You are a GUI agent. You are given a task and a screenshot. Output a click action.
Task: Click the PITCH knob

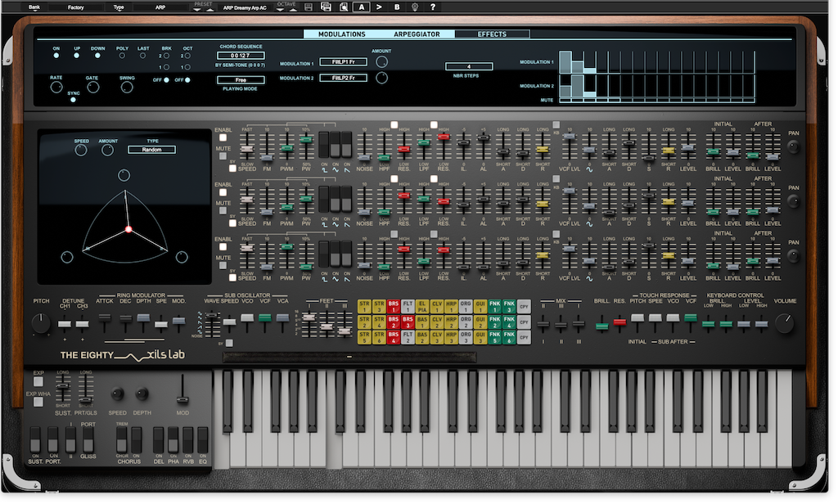41,323
